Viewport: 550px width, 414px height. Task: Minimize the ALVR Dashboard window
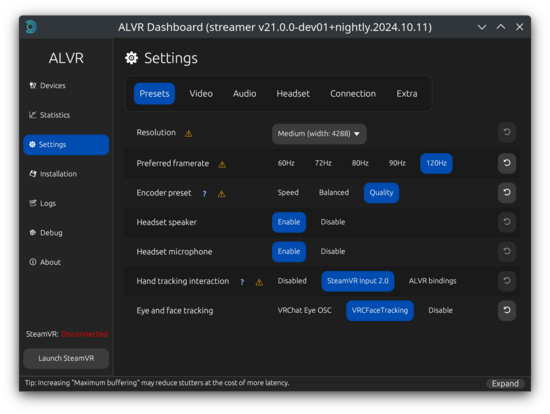pos(482,27)
